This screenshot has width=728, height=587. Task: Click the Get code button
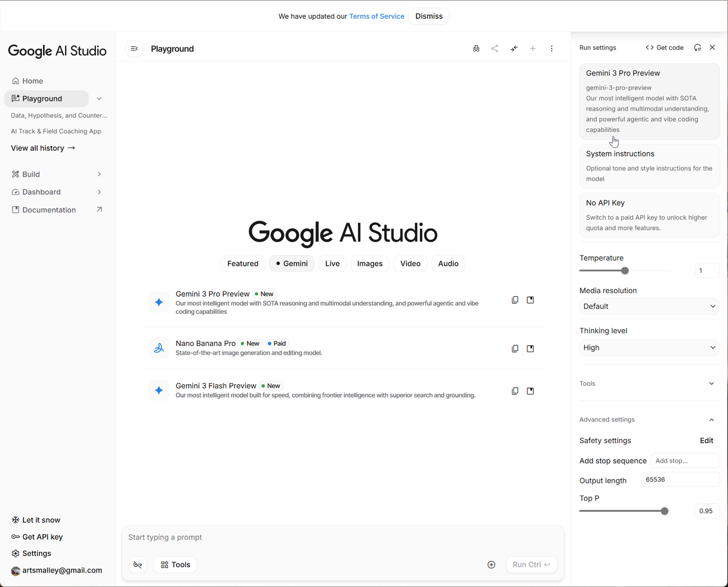(664, 47)
